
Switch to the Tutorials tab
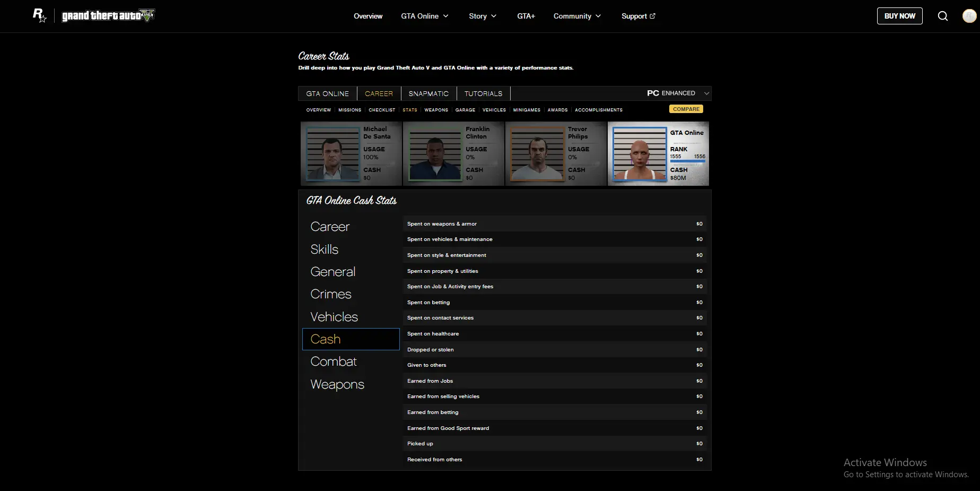(x=483, y=93)
